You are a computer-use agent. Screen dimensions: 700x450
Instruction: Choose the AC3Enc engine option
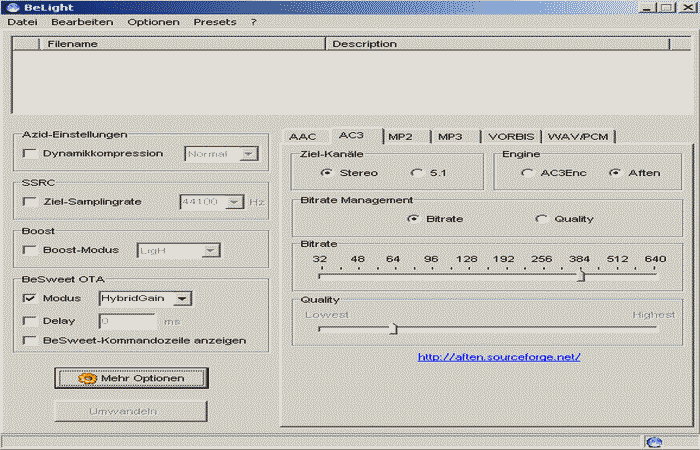click(527, 173)
